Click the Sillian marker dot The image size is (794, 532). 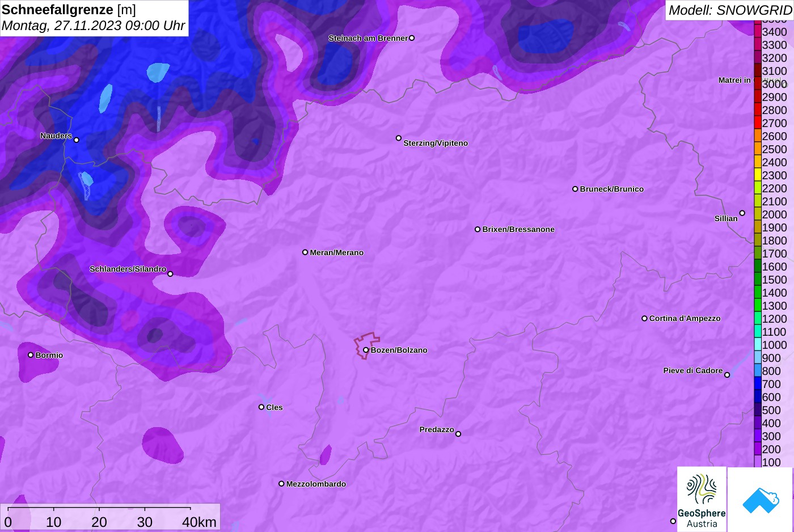tap(742, 213)
